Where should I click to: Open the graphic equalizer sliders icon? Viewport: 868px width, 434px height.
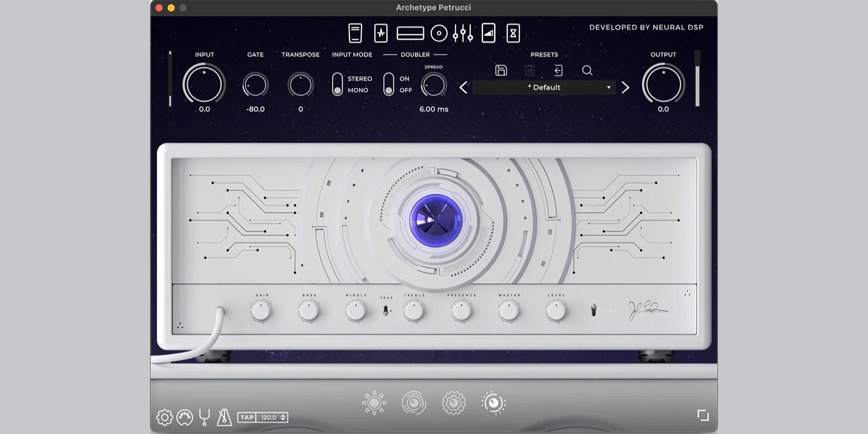click(x=463, y=33)
